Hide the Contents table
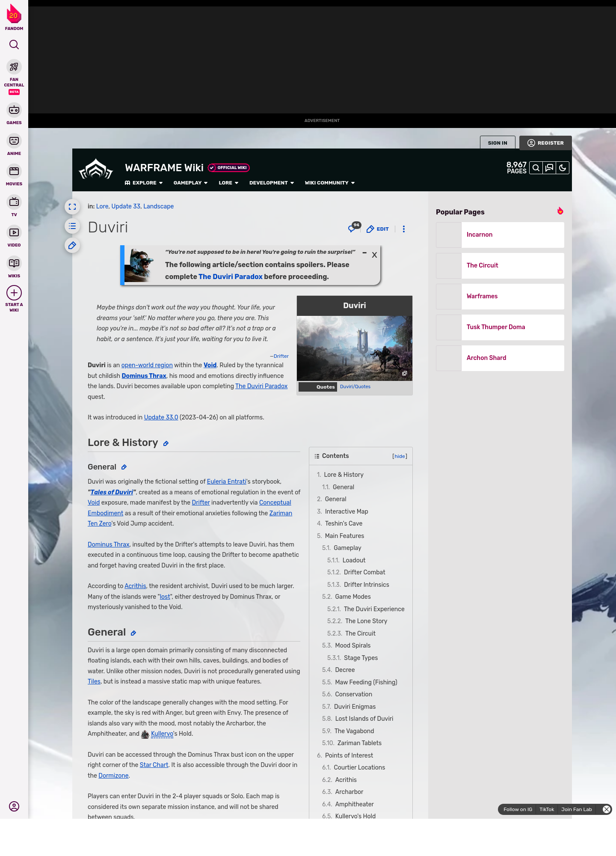Viewport: 616px width, 856px height. [x=400, y=456]
